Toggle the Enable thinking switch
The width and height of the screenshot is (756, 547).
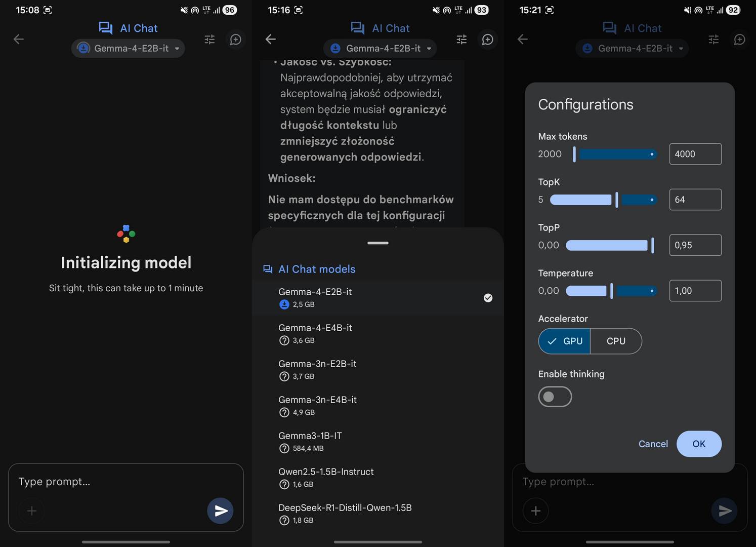[x=555, y=397]
